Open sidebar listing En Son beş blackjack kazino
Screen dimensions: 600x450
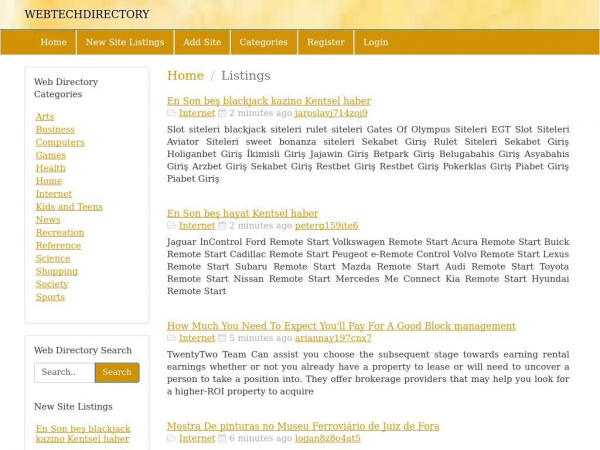(83, 434)
